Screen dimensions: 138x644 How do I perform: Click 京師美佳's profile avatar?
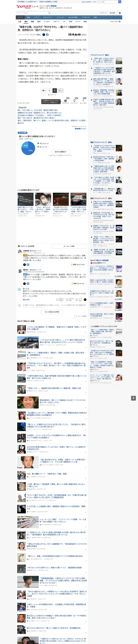(20, 252)
